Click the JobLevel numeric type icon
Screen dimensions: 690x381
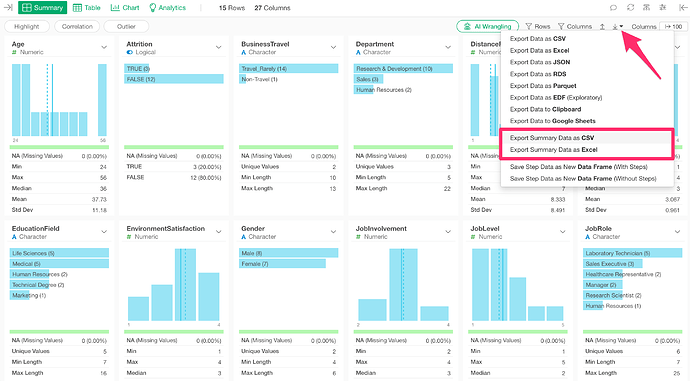473,237
